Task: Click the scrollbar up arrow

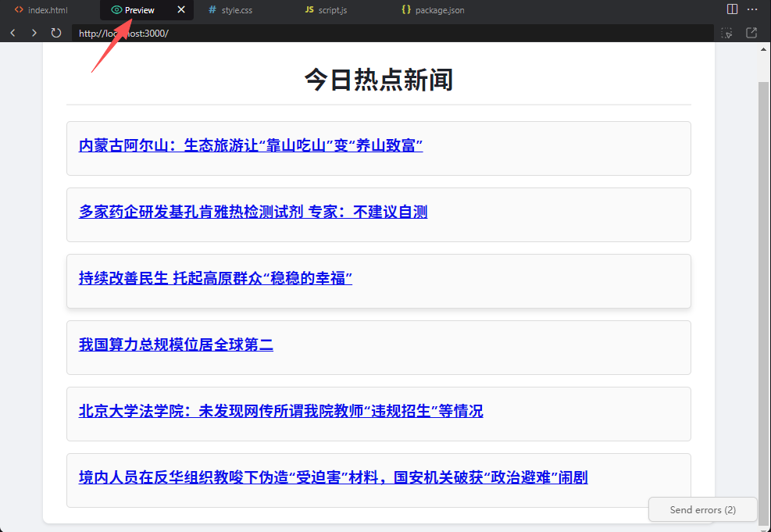Action: (764, 49)
